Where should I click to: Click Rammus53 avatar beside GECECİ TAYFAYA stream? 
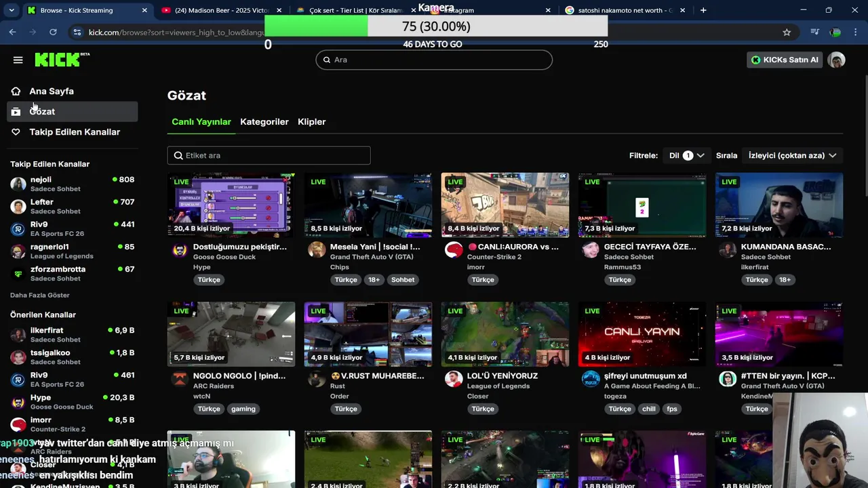[591, 250]
